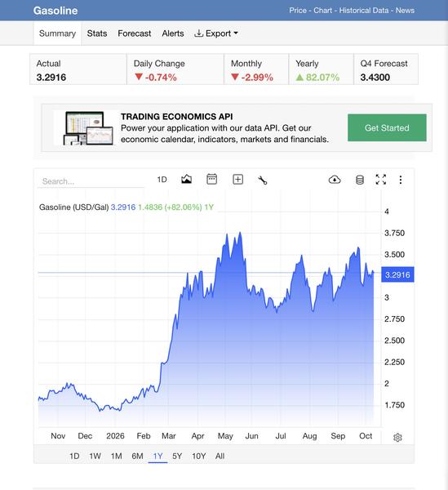The height and width of the screenshot is (490, 448).
Task: Click the Gasoline page title
Action: [55, 11]
